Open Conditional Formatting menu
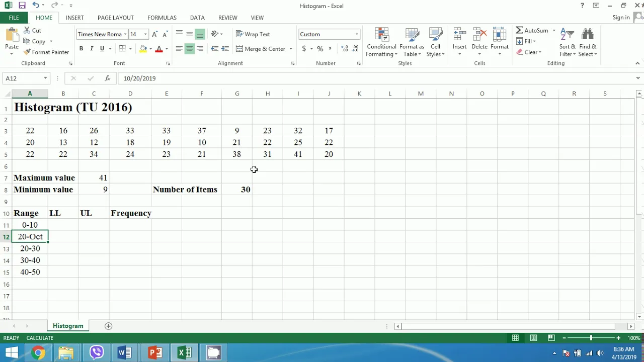Image resolution: width=644 pixels, height=362 pixels. 381,43
